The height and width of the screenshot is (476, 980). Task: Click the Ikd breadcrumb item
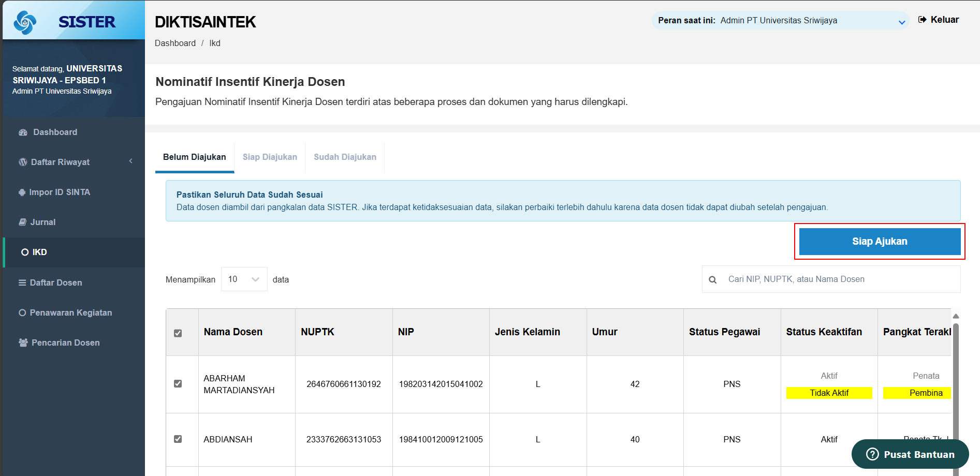tap(215, 43)
